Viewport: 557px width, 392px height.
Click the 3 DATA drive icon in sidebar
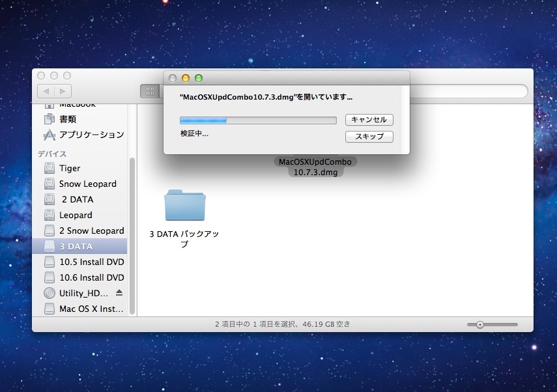point(50,246)
